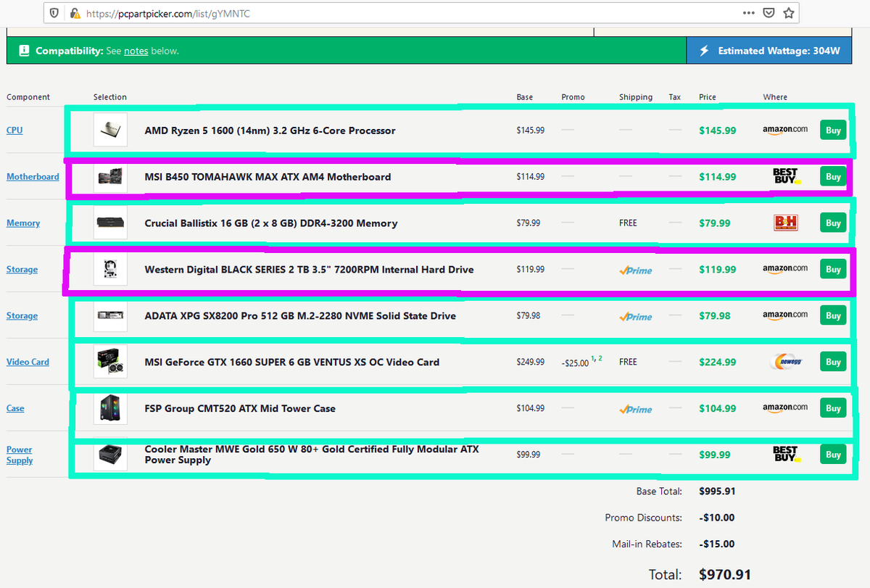Click the Save to Pocket icon
This screenshot has height=588, width=870.
768,13
